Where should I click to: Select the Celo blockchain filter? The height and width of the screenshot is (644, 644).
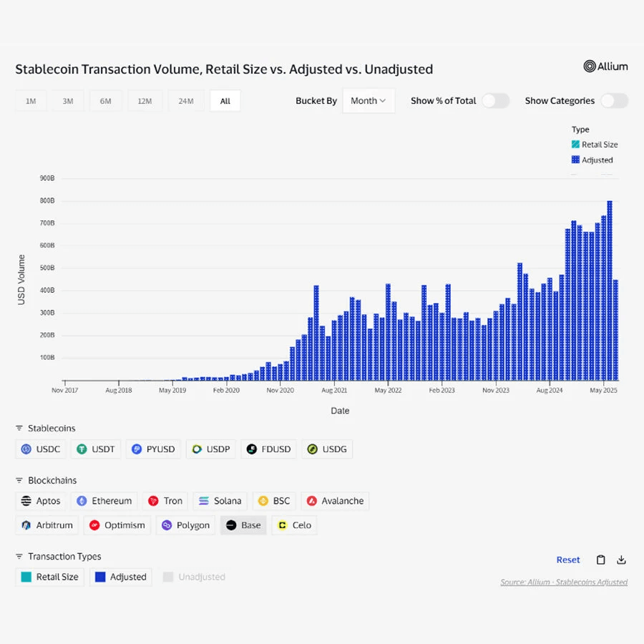tap(295, 525)
